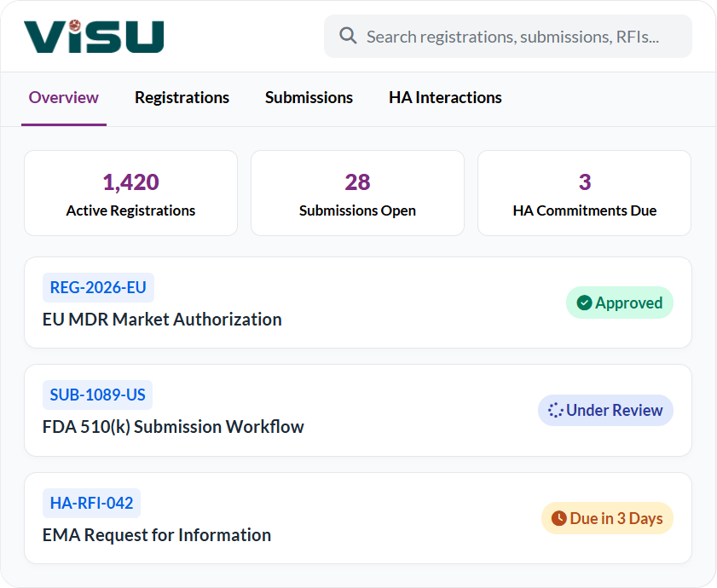Image resolution: width=717 pixels, height=588 pixels.
Task: Click the Approved status badge
Action: click(620, 303)
